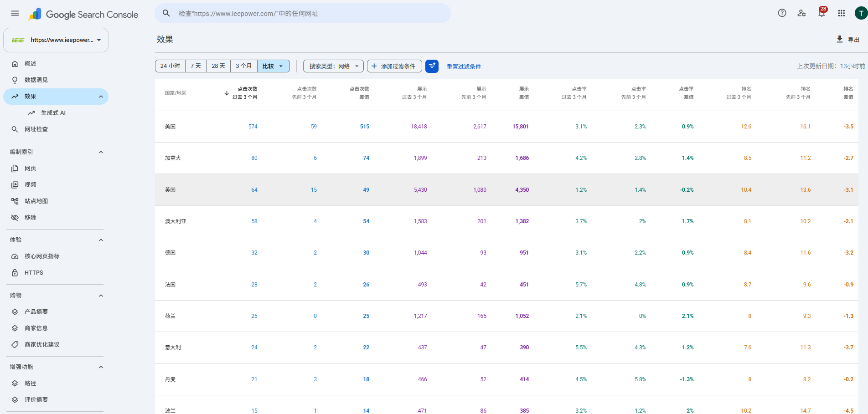868x414 pixels.
Task: Click the Google Search Console logo
Action: point(83,14)
